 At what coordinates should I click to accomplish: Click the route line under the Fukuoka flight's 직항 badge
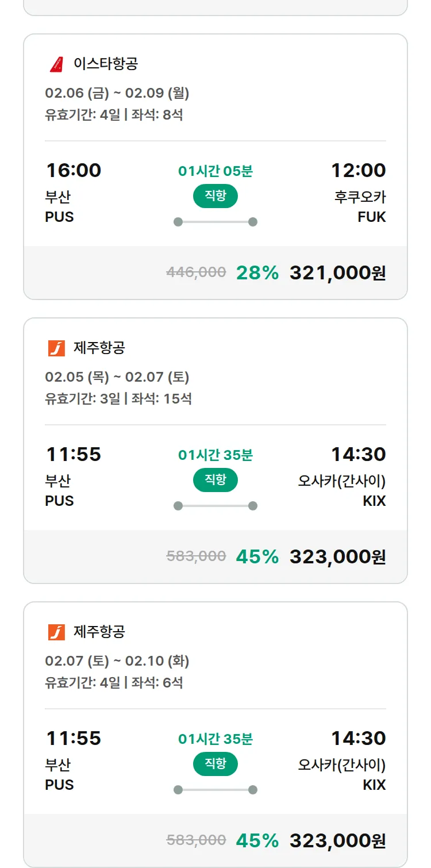[215, 222]
